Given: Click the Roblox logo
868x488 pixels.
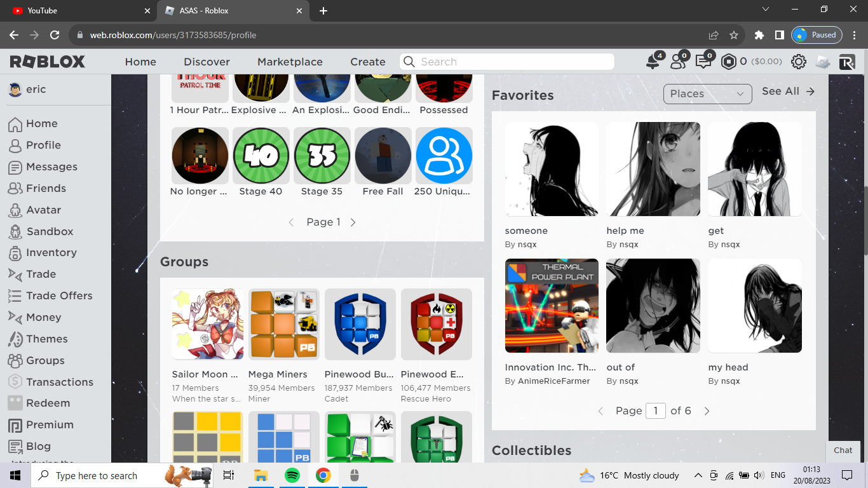Looking at the screenshot, I should [x=47, y=62].
